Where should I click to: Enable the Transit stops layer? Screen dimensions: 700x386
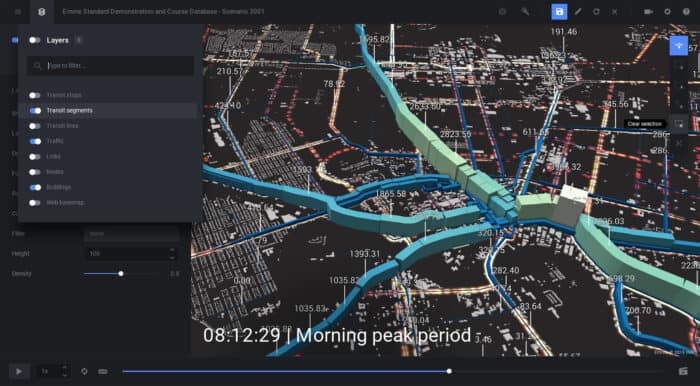click(x=35, y=95)
